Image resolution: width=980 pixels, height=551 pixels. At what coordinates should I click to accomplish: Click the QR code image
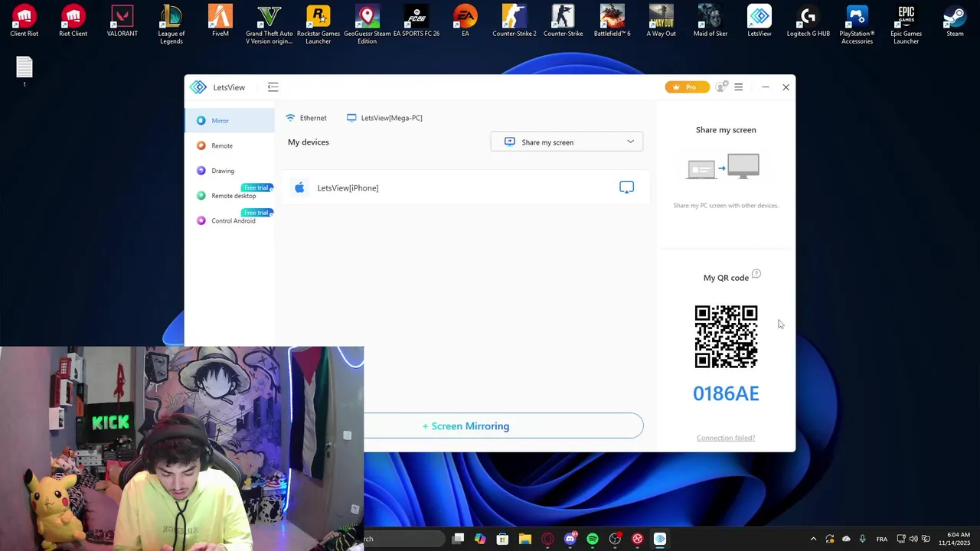tap(726, 337)
